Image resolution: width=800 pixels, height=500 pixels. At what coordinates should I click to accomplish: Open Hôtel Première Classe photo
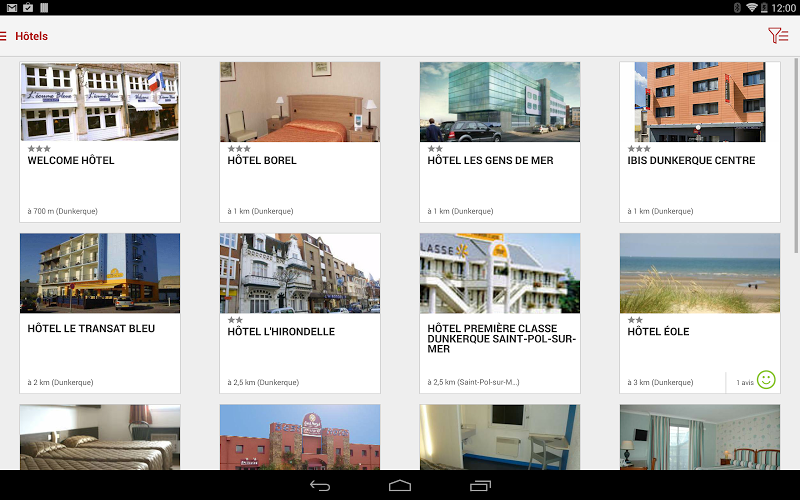(500, 273)
